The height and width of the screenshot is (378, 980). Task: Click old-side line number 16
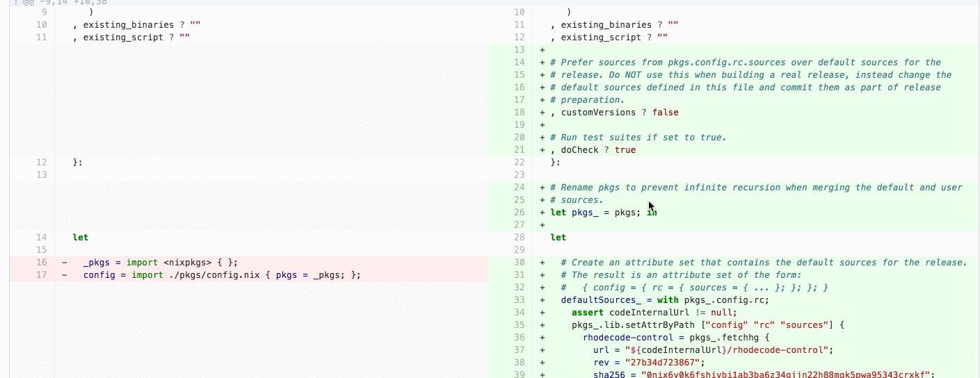coord(41,263)
